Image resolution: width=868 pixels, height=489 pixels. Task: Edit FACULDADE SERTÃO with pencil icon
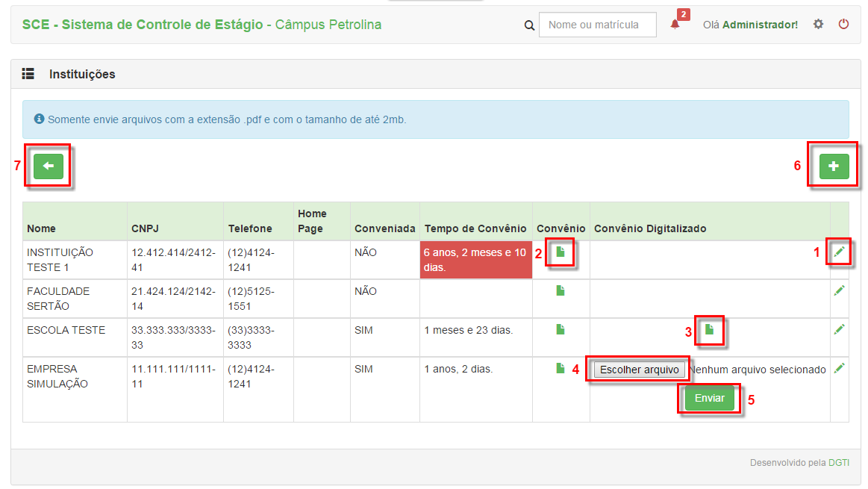coord(839,290)
